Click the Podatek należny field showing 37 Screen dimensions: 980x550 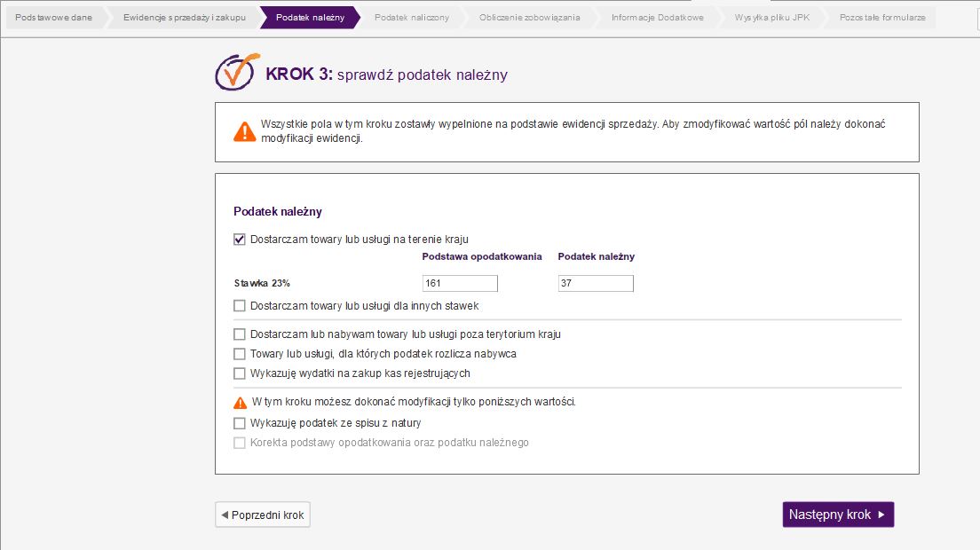coord(596,284)
